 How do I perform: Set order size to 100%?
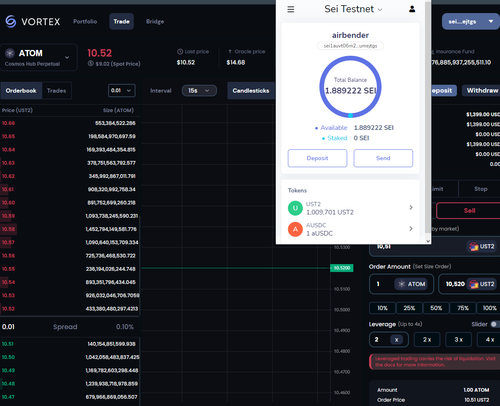point(489,308)
